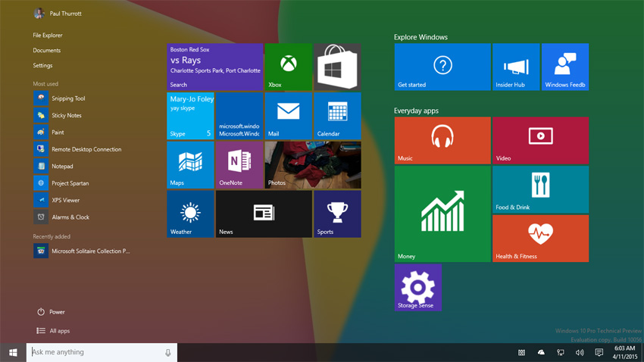The width and height of the screenshot is (644, 362).
Task: Open the Photos tile thumbnail
Action: pyautogui.click(x=313, y=165)
